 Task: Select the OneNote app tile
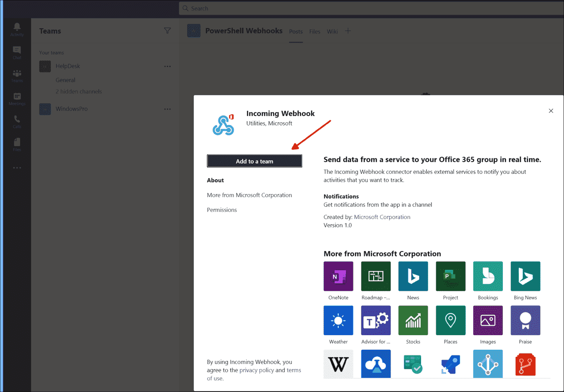(x=338, y=276)
